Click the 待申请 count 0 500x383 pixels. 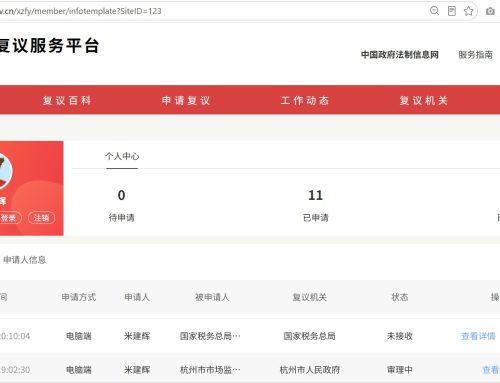pos(122,195)
